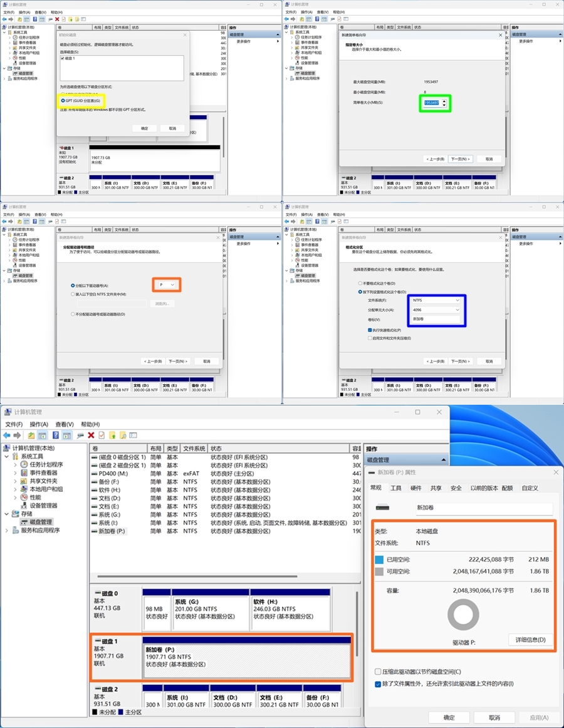Click the last list-view icon in the large window toolbar
The width and height of the screenshot is (564, 728).
(x=133, y=435)
